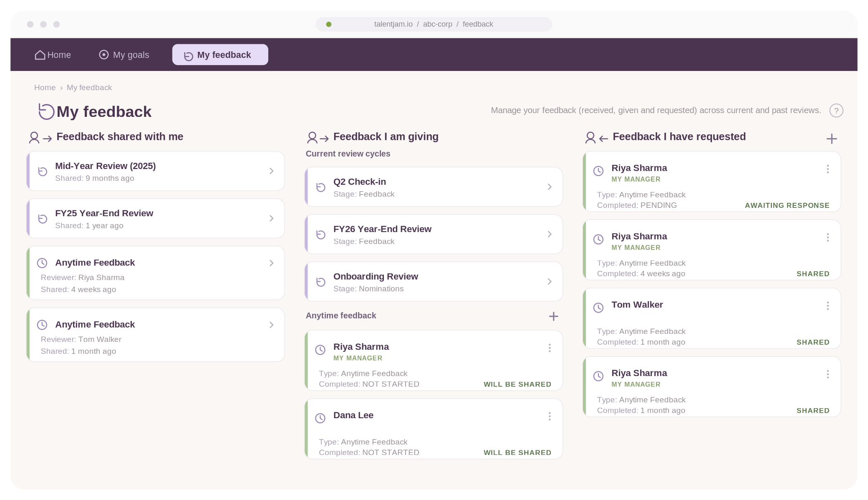Click the Mid-Year Review cycle icon
The height and width of the screenshot is (500, 868).
(x=43, y=172)
